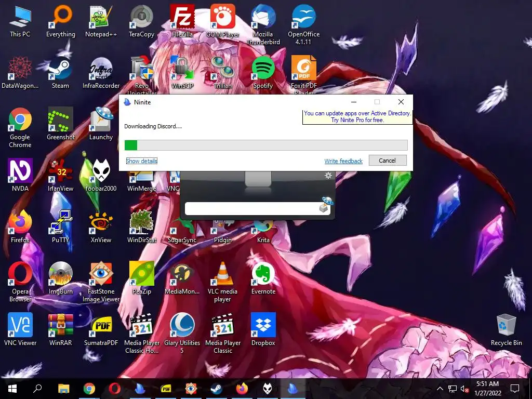Image resolution: width=532 pixels, height=399 pixels.
Task: Switch to Opera in the taskbar
Action: tap(114, 389)
